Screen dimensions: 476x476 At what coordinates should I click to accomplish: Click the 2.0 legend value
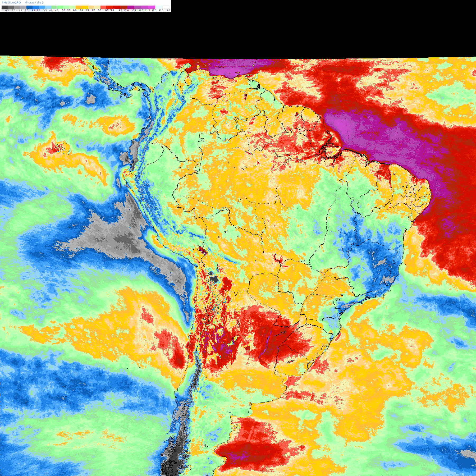27,10
